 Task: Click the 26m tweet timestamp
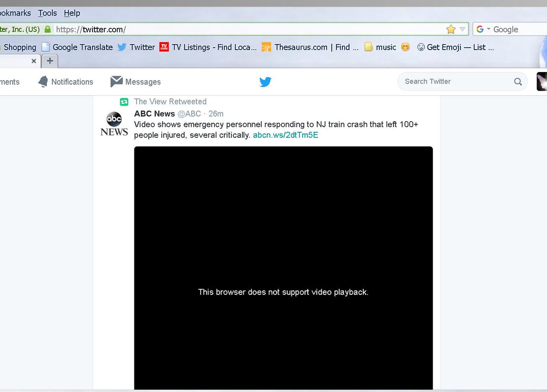tap(216, 113)
